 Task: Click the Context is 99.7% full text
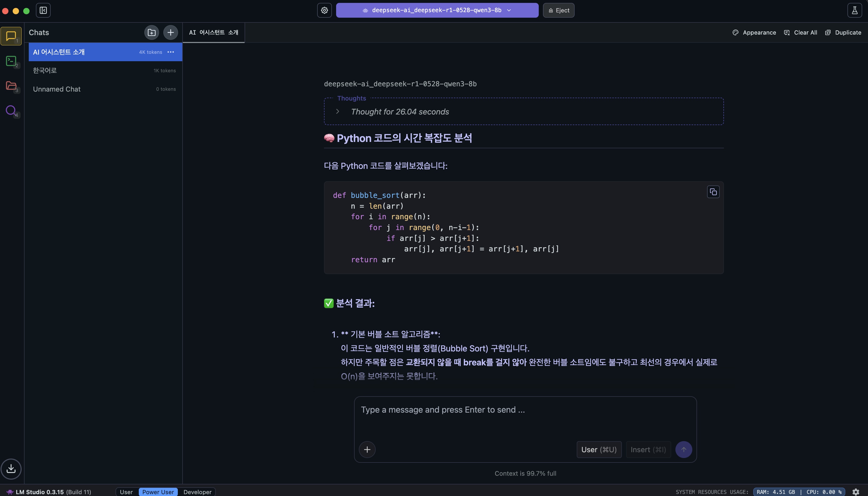point(525,474)
